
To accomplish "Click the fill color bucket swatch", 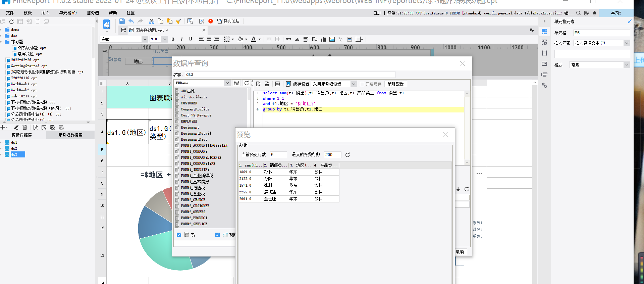I will tap(240, 39).
